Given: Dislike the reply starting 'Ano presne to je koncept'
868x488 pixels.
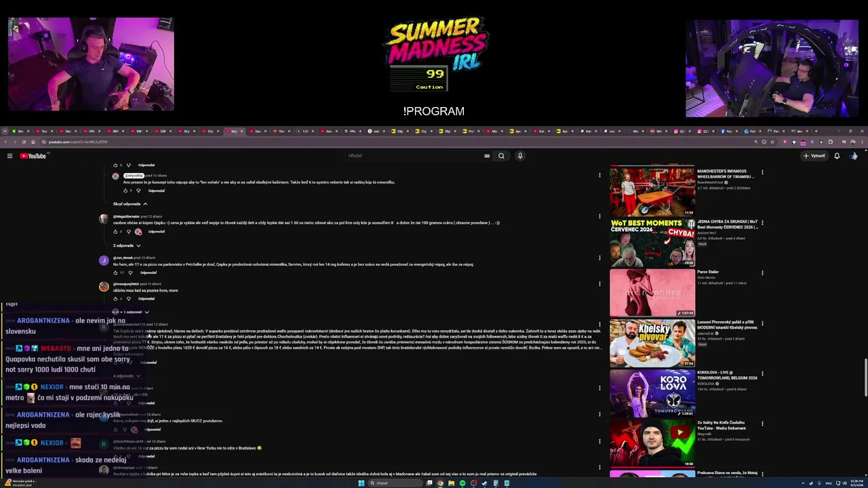Looking at the screenshot, I should (x=138, y=190).
